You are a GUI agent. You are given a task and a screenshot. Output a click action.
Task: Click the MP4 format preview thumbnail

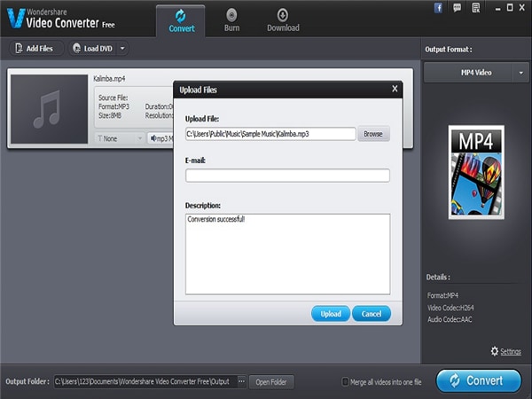click(x=476, y=172)
